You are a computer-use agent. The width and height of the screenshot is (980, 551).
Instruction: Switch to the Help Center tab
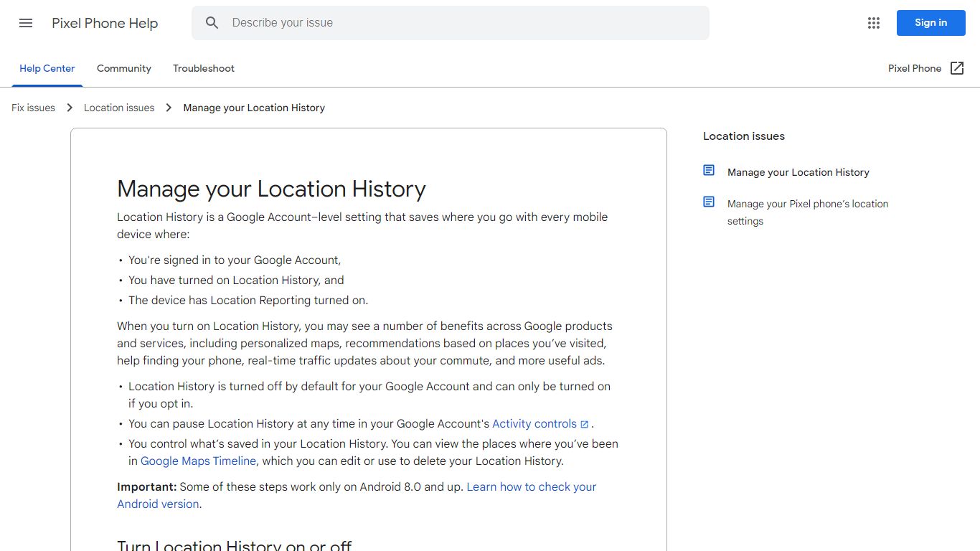pos(47,69)
